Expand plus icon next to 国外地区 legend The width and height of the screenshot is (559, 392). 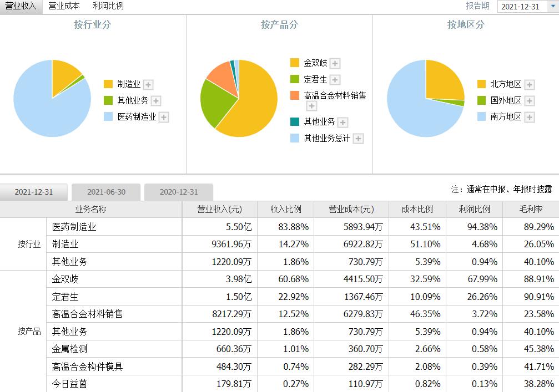pos(529,101)
